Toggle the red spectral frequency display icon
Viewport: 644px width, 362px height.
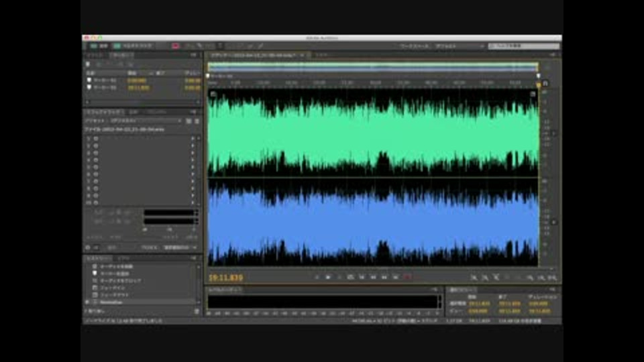tap(176, 46)
